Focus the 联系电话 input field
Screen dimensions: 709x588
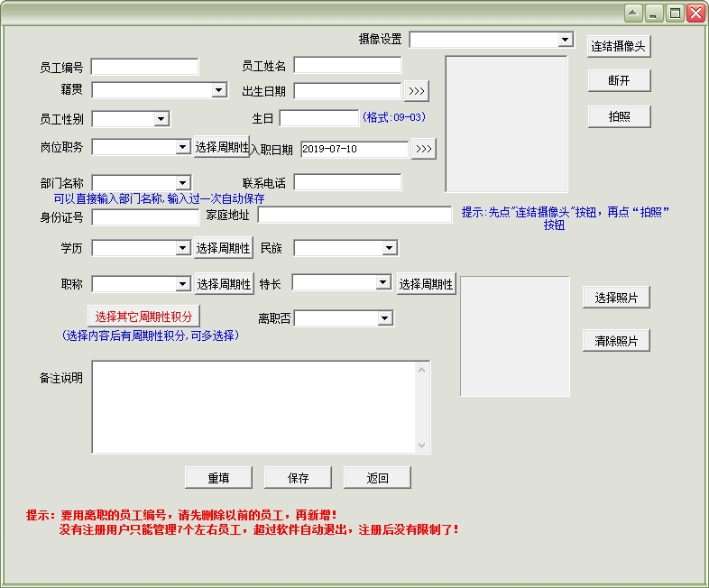click(347, 182)
